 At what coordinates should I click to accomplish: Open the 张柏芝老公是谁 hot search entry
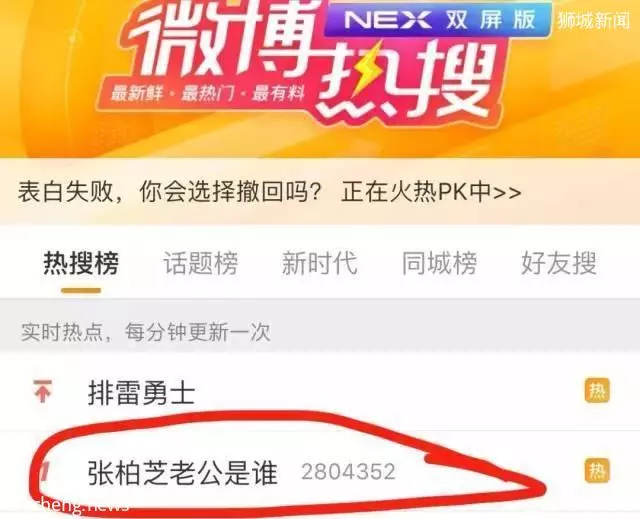[320, 471]
